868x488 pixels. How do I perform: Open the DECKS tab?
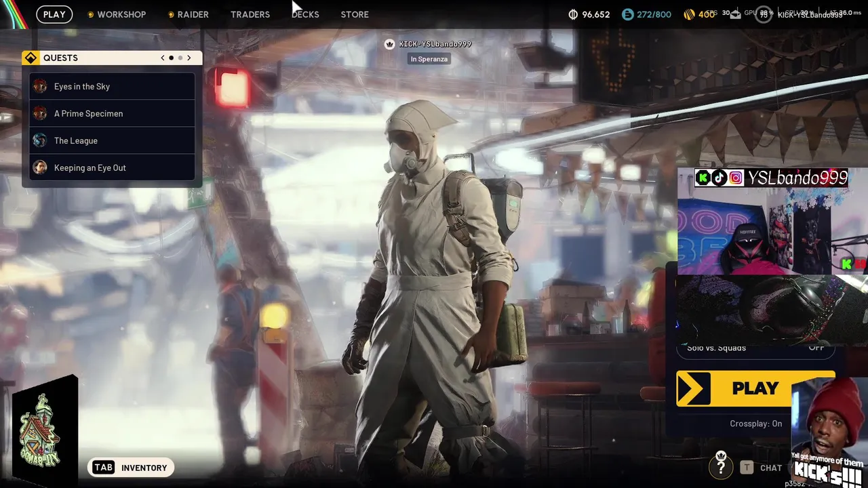pos(305,14)
